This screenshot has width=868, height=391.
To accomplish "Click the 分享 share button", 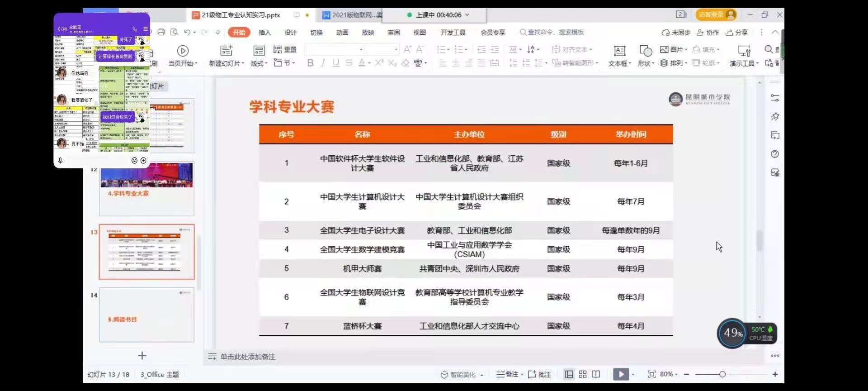I will click(736, 32).
